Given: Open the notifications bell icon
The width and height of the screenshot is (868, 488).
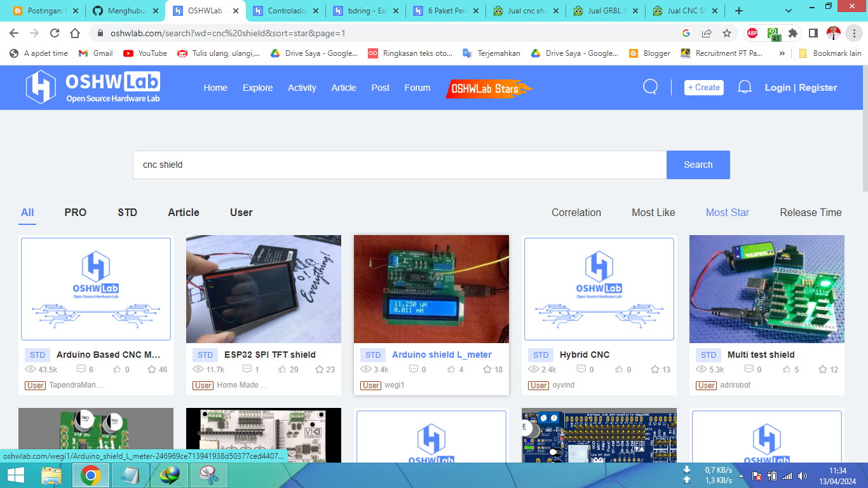Looking at the screenshot, I should click(x=745, y=87).
